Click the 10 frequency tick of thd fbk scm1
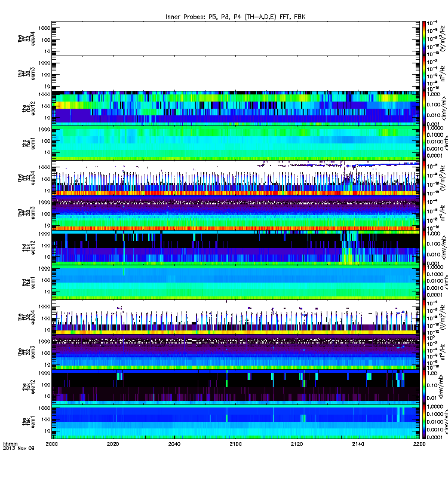 tap(48, 292)
